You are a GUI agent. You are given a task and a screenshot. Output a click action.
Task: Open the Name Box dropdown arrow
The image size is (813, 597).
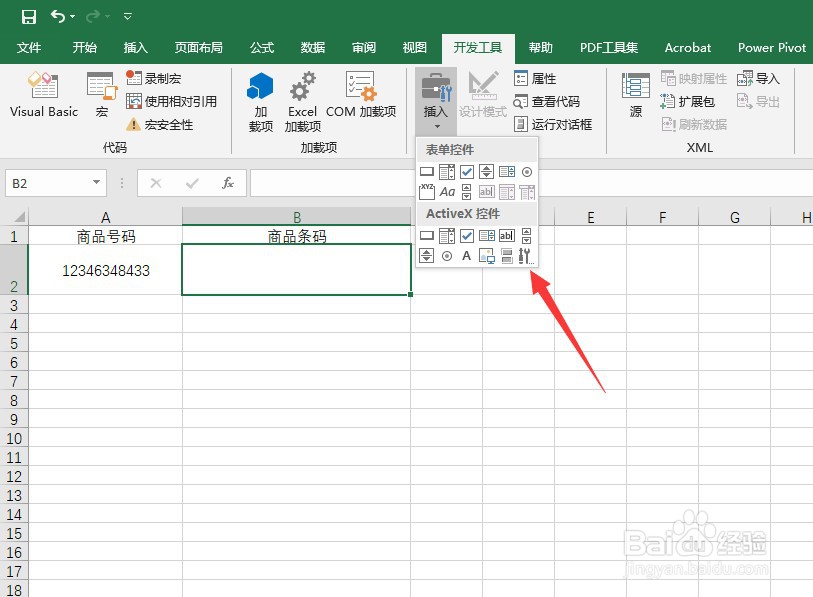click(x=96, y=183)
